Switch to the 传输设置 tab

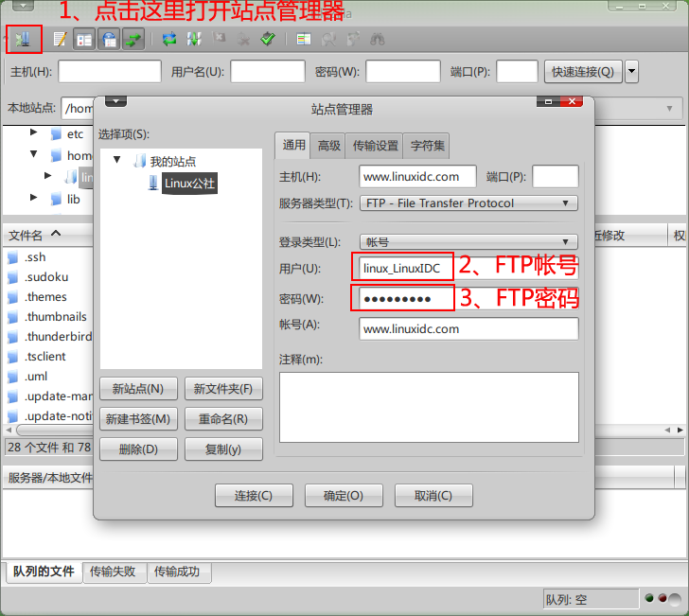(x=375, y=146)
